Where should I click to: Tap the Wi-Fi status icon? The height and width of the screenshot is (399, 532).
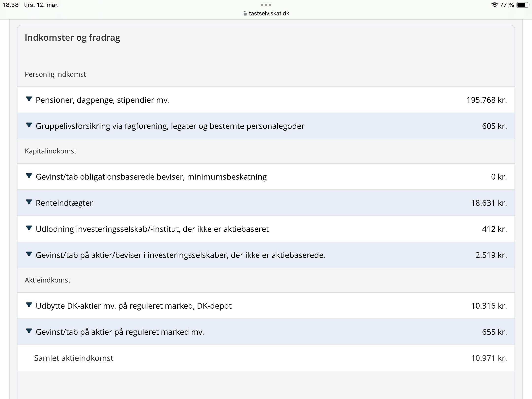point(494,5)
